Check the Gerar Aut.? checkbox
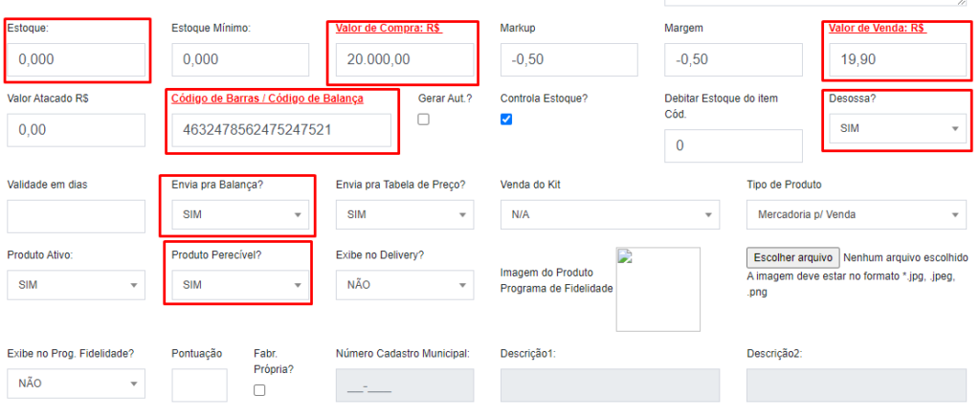Viewport: 980px width, 417px height. tap(424, 120)
